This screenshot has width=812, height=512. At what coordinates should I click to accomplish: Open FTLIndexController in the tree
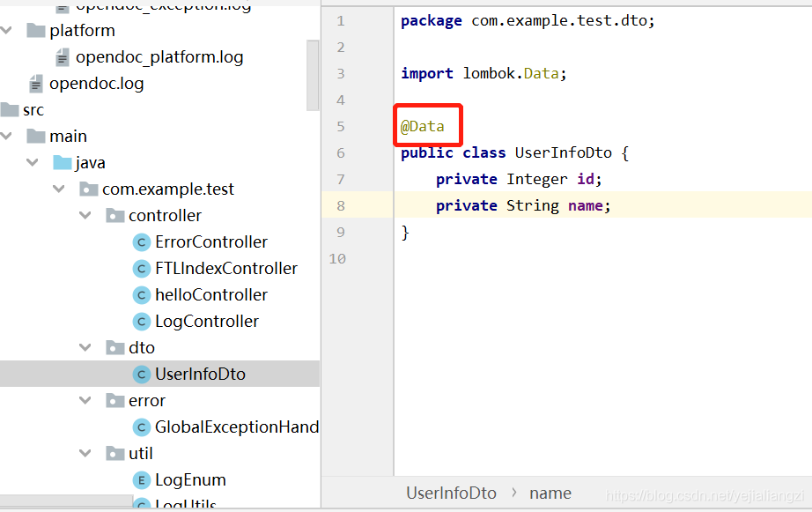coord(226,269)
